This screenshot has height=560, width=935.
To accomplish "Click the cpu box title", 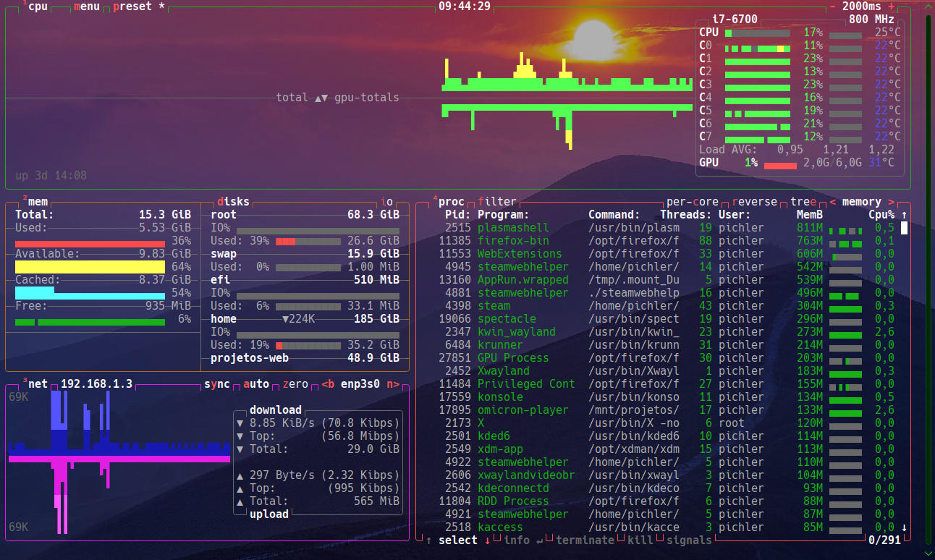I will point(38,7).
